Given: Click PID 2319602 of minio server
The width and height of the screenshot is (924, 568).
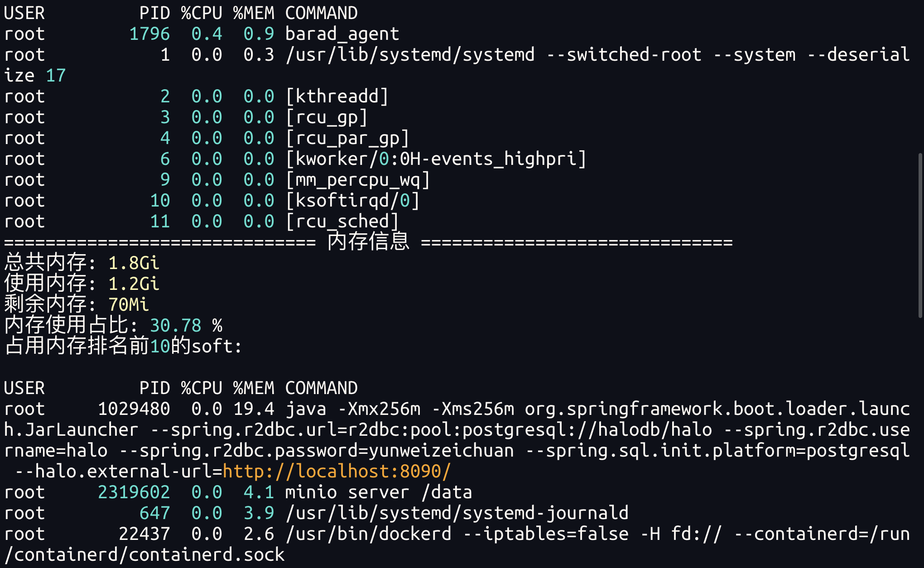Looking at the screenshot, I should [x=134, y=492].
